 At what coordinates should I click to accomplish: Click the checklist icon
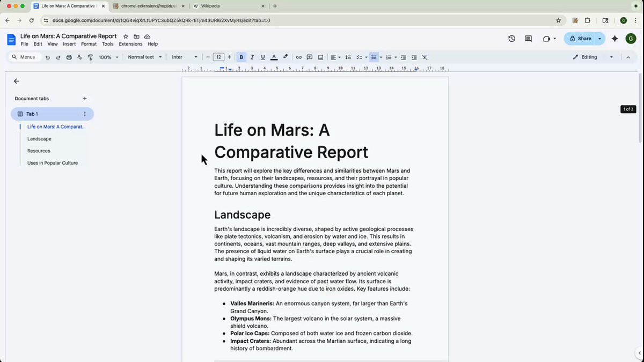[x=360, y=57]
